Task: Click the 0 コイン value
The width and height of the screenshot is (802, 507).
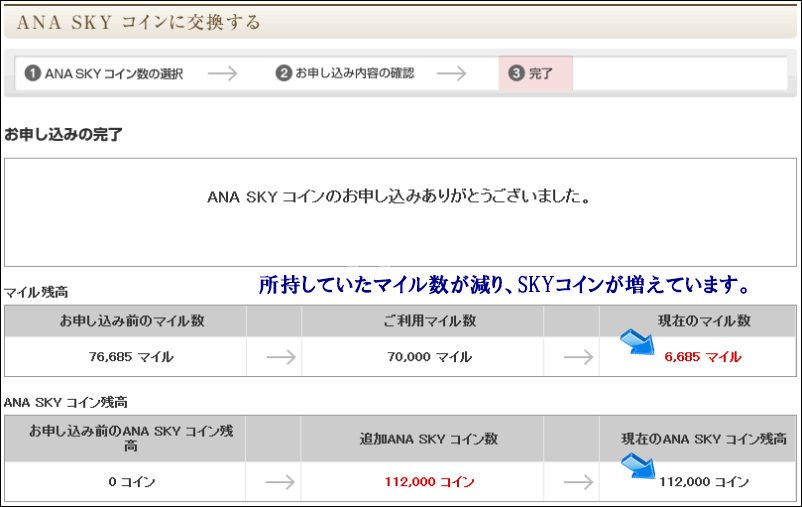Action: click(131, 482)
